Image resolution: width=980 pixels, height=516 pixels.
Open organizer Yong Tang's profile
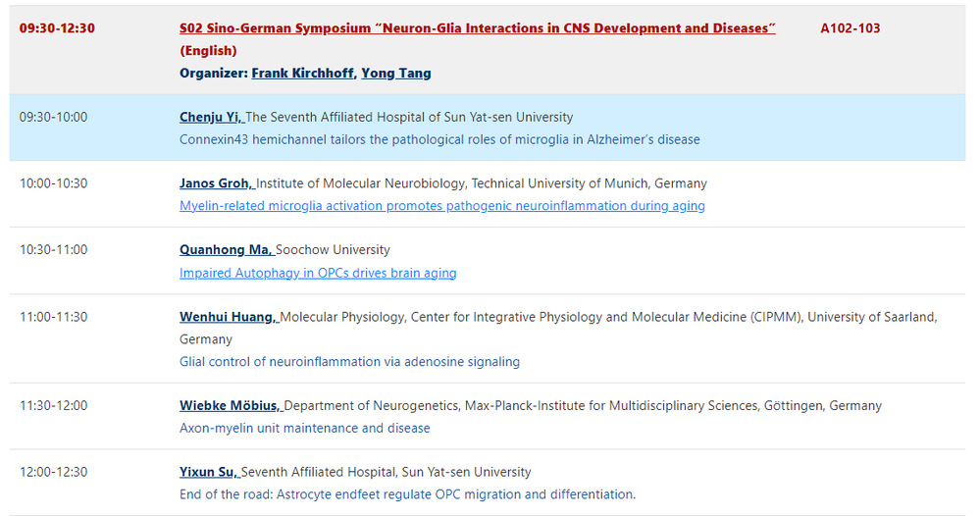(396, 73)
